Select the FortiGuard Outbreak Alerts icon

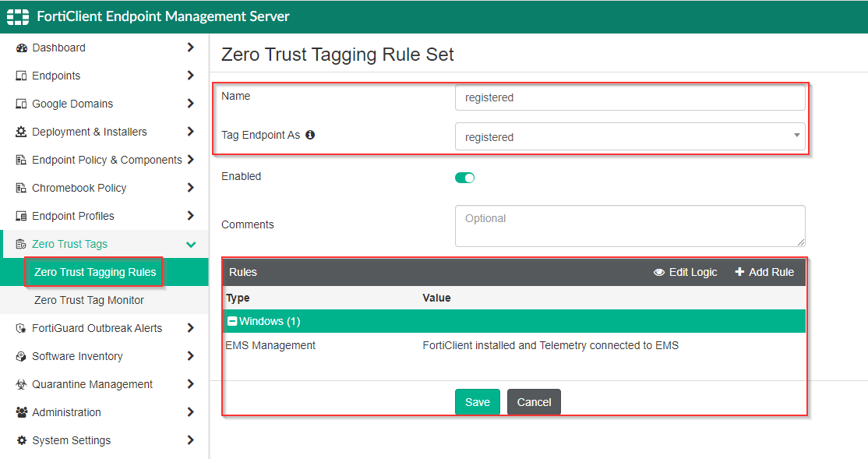pos(21,328)
